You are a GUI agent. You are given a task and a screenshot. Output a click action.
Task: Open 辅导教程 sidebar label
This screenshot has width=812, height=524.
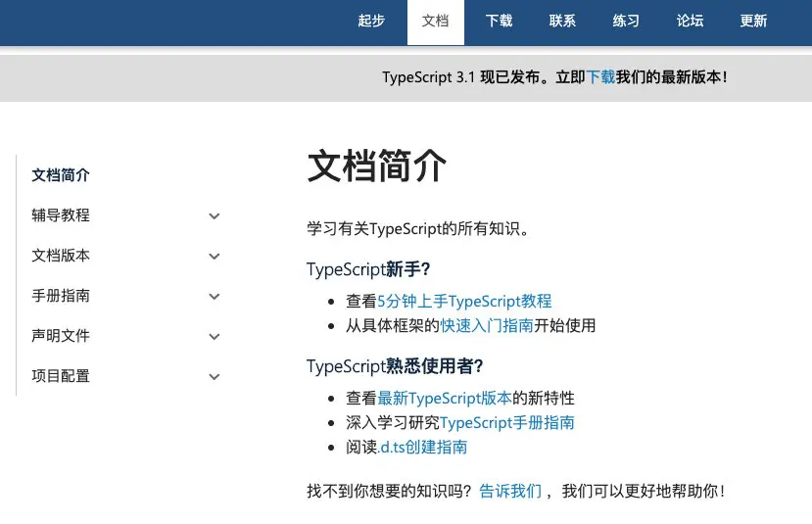pos(61,215)
